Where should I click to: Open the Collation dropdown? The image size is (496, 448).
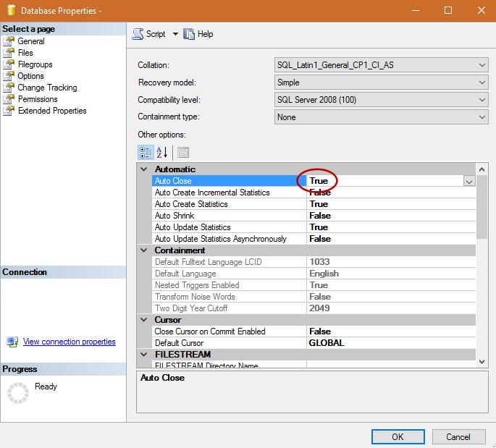[x=381, y=65]
